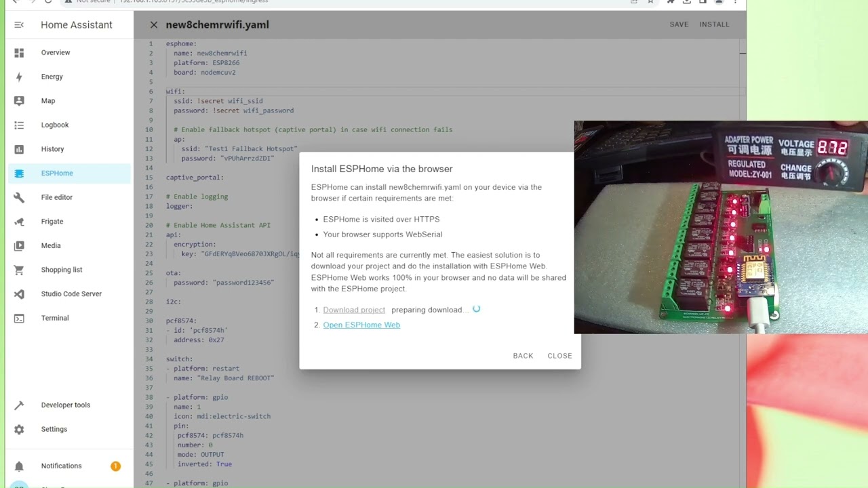The image size is (868, 488).
Task: Open the Studio Code Server icon
Action: 19,294
